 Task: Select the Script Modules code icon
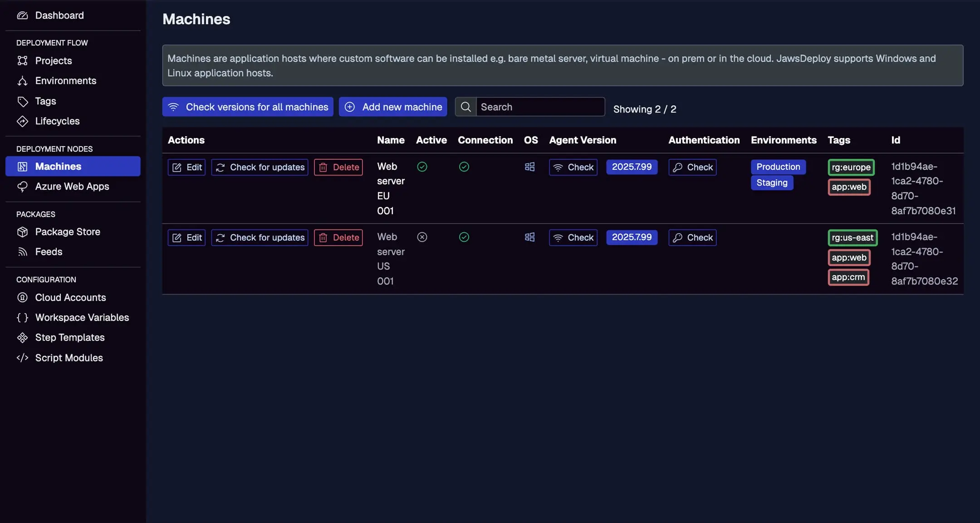(23, 357)
